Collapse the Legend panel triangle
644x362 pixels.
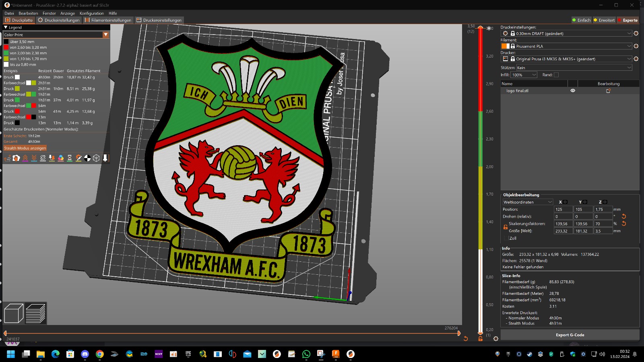click(x=6, y=27)
